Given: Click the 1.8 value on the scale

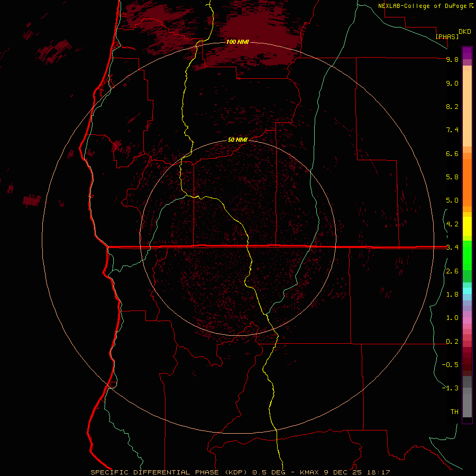Looking at the screenshot, I should coord(452,295).
